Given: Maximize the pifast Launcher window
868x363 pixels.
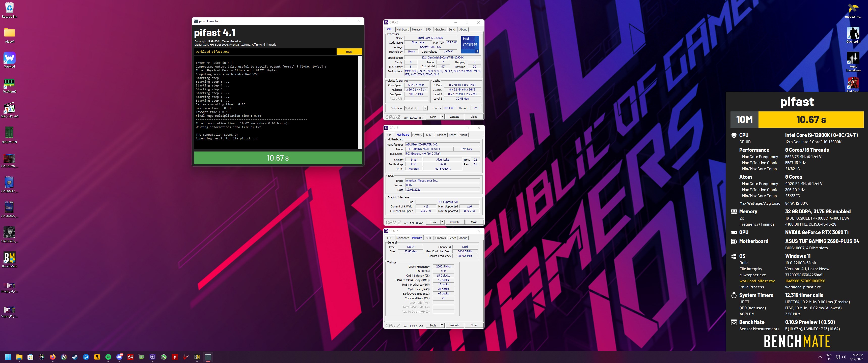Looking at the screenshot, I should click(x=347, y=21).
